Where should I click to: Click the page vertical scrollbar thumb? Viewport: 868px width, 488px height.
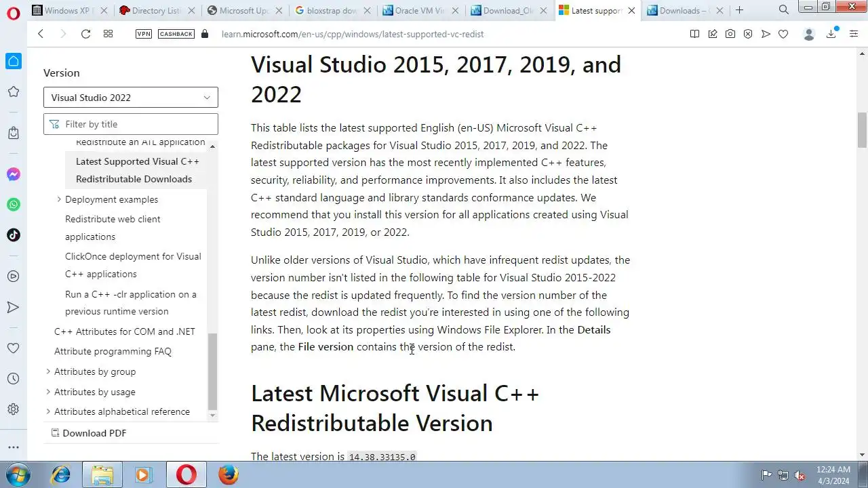pos(863,129)
